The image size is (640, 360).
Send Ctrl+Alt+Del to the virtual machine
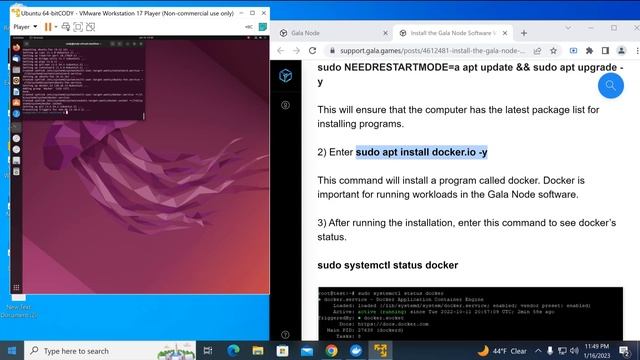pos(66,27)
